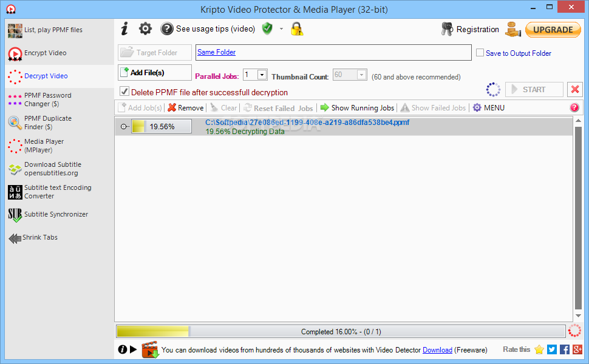
Task: Click the 19.56% job progress bar
Action: (x=162, y=126)
